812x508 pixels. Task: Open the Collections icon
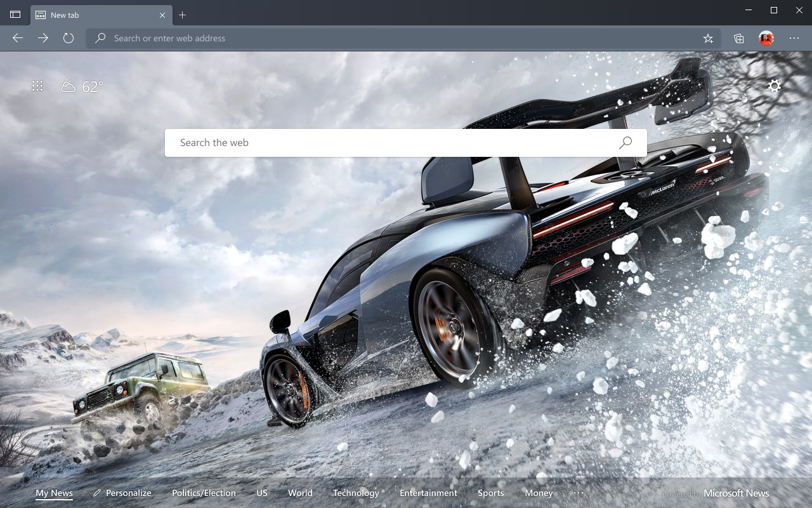tap(739, 38)
